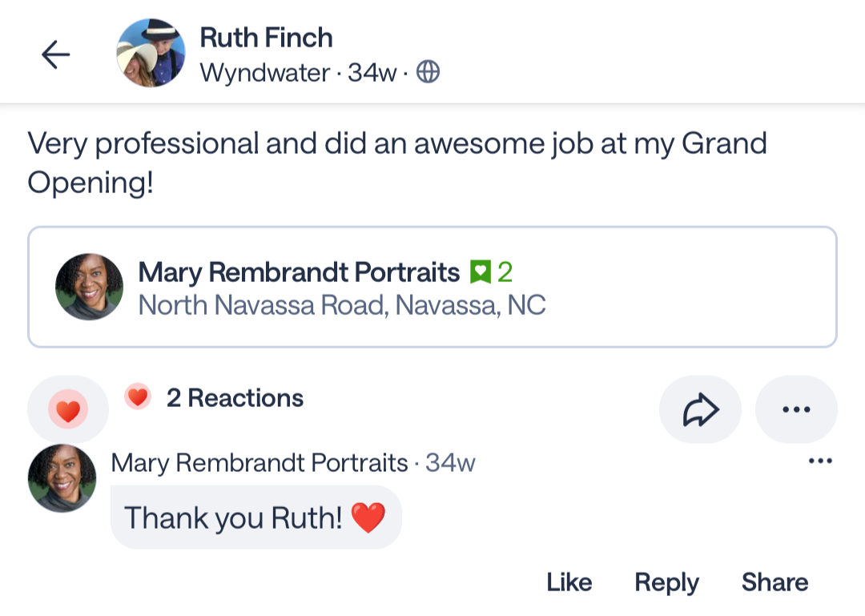This screenshot has height=616, width=865.
Task: Open the post's more options menu
Action: [795, 409]
